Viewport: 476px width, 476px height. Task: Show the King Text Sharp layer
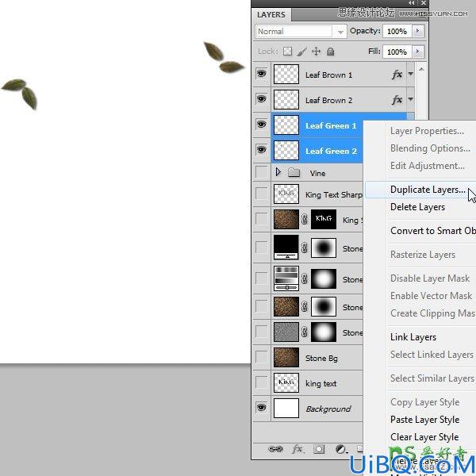coord(261,194)
